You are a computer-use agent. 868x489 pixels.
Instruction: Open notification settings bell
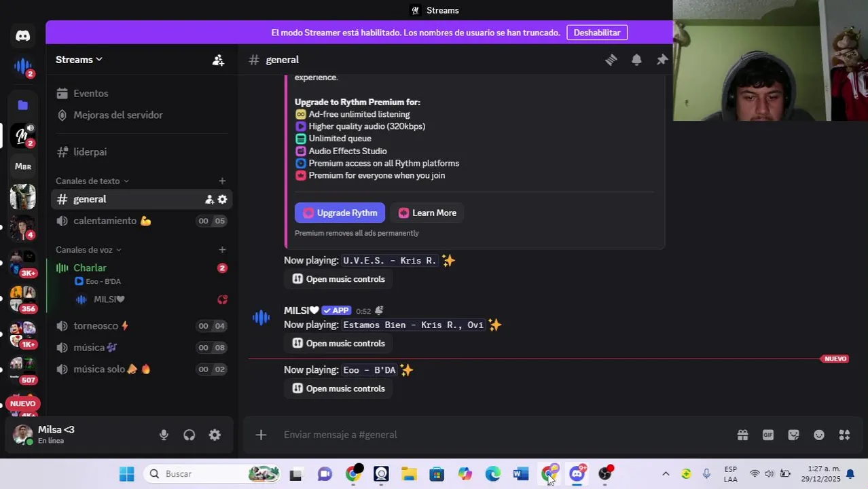(636, 60)
